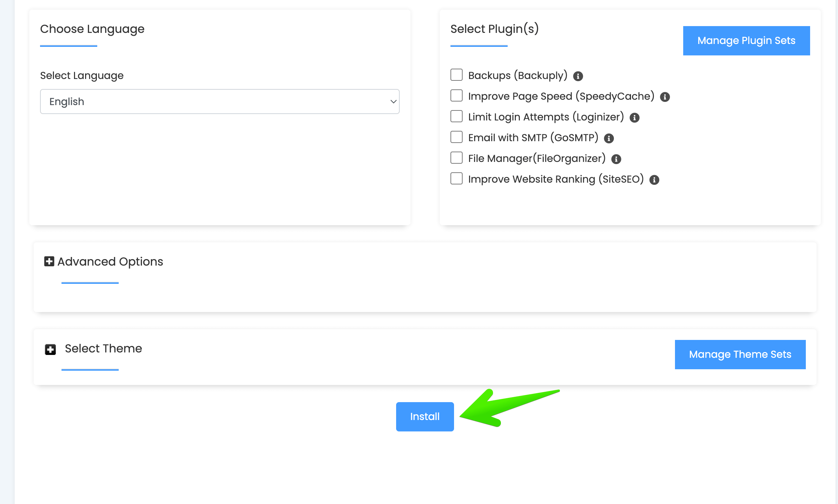This screenshot has height=504, width=838.
Task: Tick the Limit Login Attempts checkbox
Action: tap(457, 117)
